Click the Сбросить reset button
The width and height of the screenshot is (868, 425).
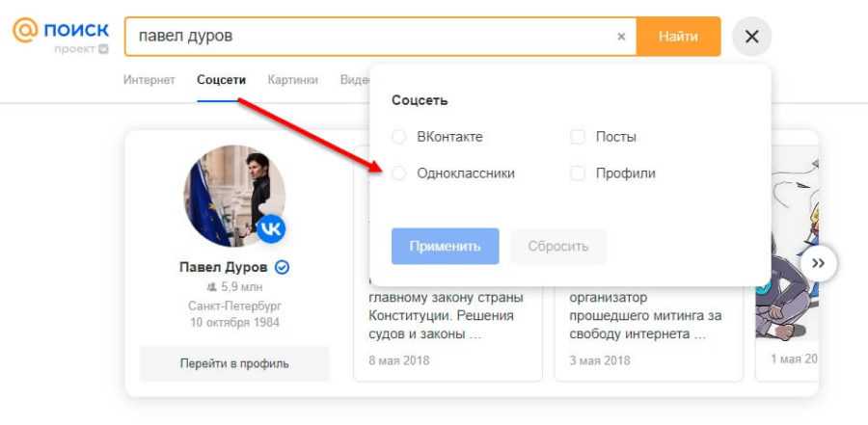coord(557,246)
